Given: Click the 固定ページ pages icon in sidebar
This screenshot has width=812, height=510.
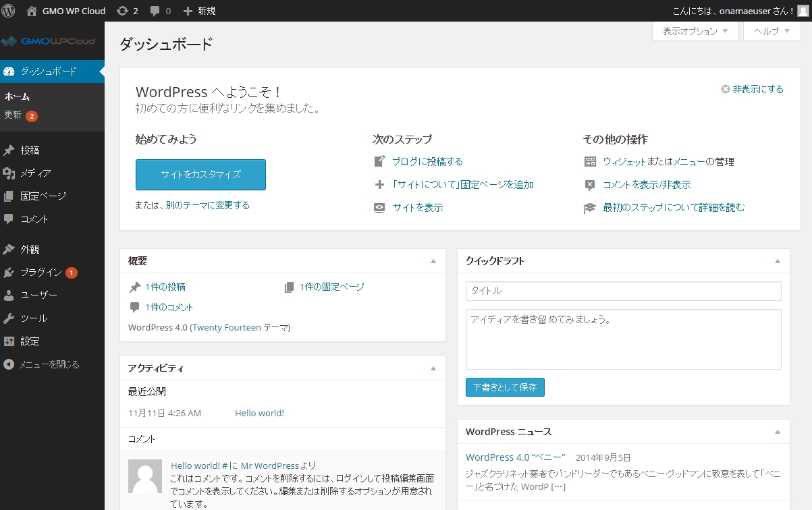Looking at the screenshot, I should pyautogui.click(x=9, y=196).
